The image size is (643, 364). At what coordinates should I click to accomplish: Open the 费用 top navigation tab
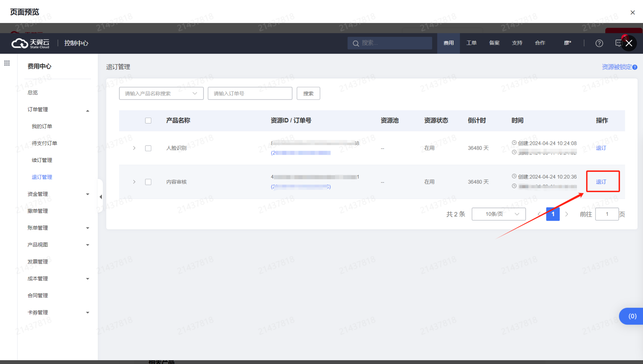coord(448,43)
